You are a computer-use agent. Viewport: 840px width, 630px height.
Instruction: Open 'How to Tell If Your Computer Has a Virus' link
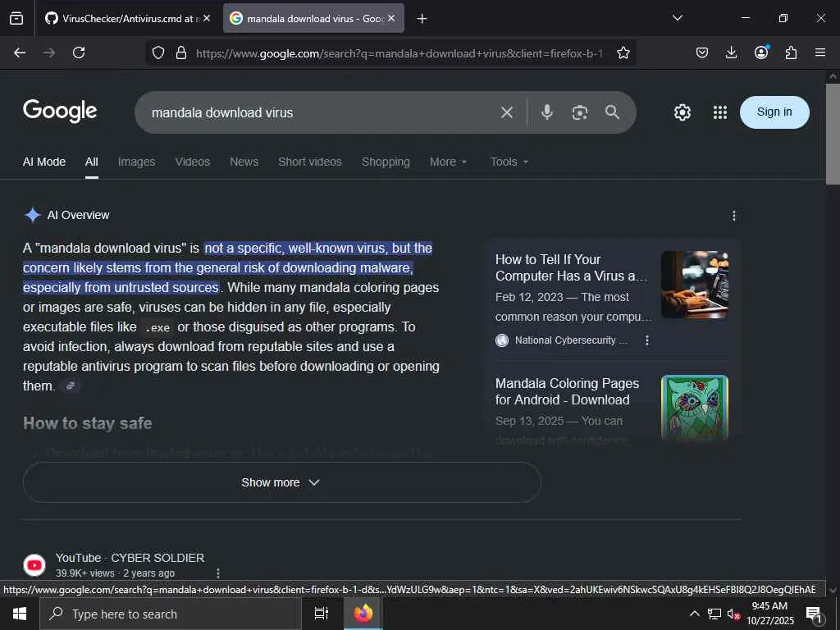click(x=571, y=267)
